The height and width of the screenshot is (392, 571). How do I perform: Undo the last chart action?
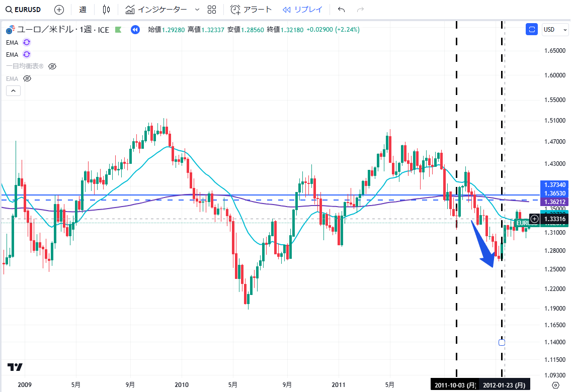tap(342, 10)
